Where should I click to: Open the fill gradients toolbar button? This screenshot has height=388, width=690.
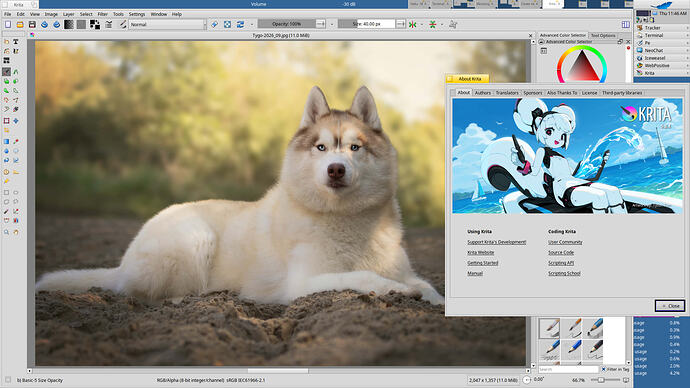[x=69, y=24]
